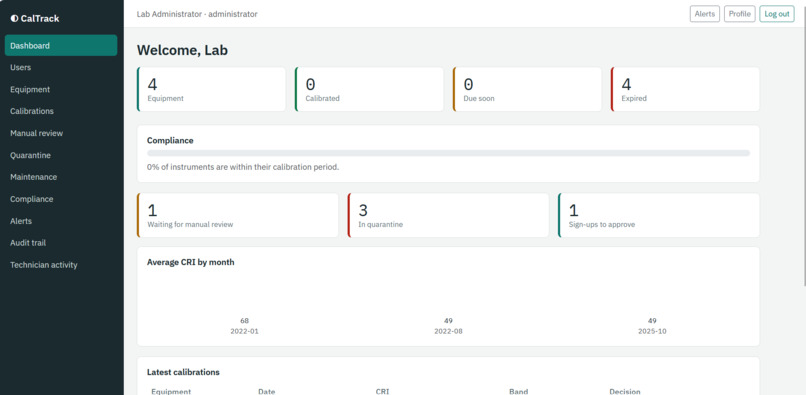Screen dimensions: 806x395
Task: Open the Waiting for manual review card
Action: [x=237, y=215]
